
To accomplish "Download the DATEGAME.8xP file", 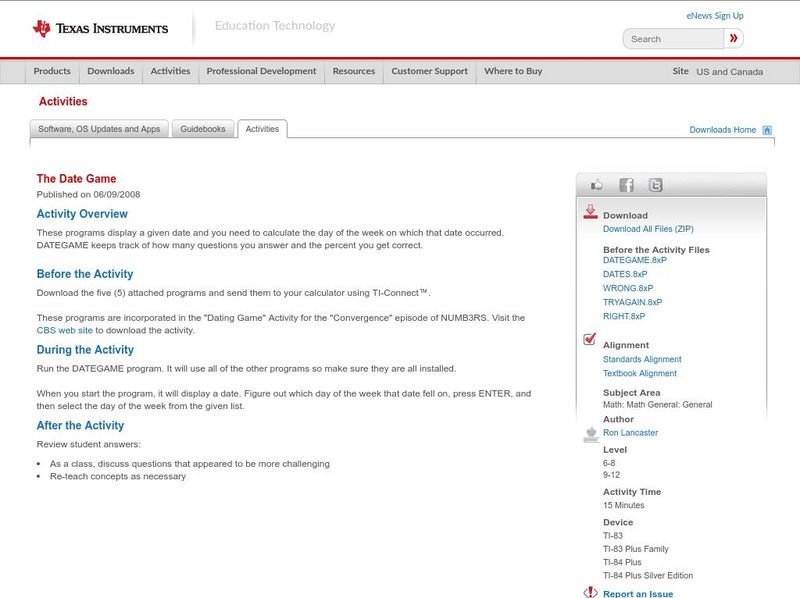I will [637, 258].
